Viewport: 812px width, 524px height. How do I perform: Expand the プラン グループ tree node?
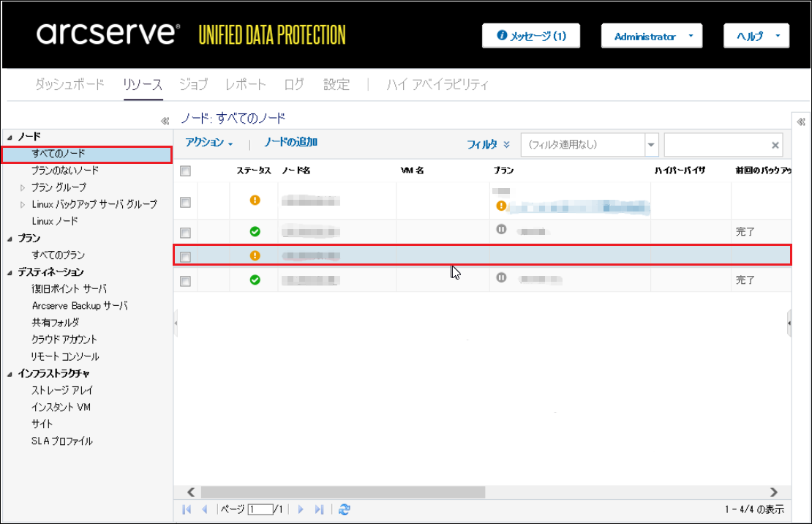[x=23, y=187]
